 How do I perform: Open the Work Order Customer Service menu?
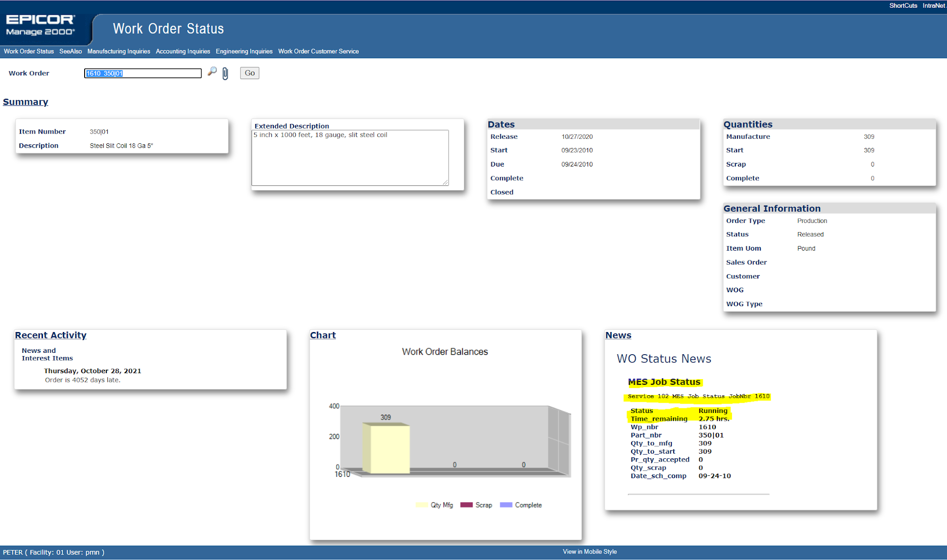318,51
